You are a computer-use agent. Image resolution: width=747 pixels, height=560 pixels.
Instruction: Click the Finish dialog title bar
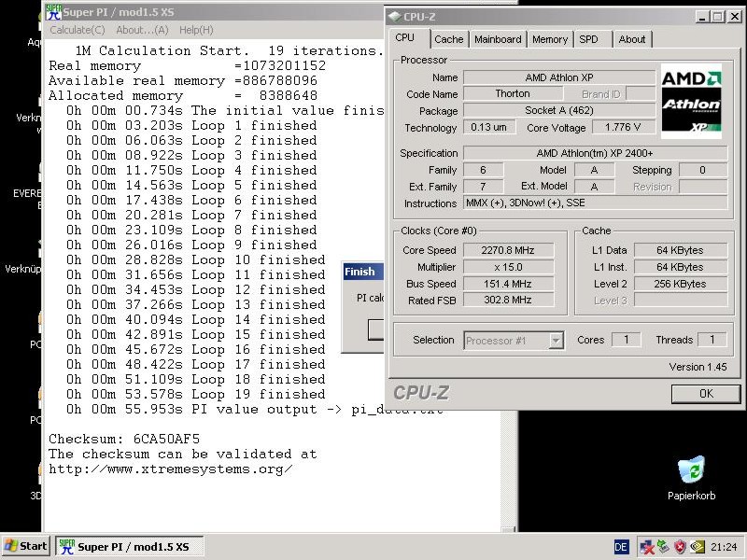[363, 272]
